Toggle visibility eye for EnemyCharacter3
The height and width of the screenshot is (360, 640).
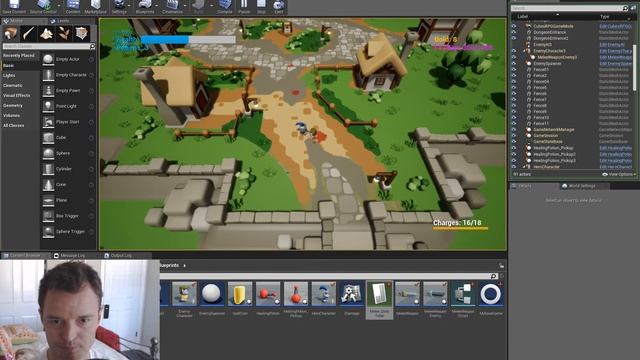pos(514,51)
